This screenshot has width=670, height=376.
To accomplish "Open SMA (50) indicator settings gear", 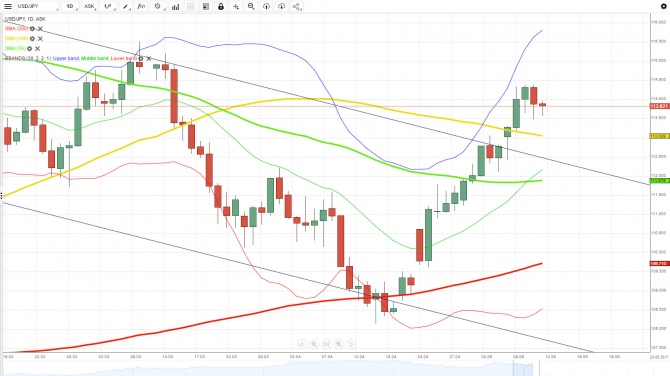I will [29, 49].
